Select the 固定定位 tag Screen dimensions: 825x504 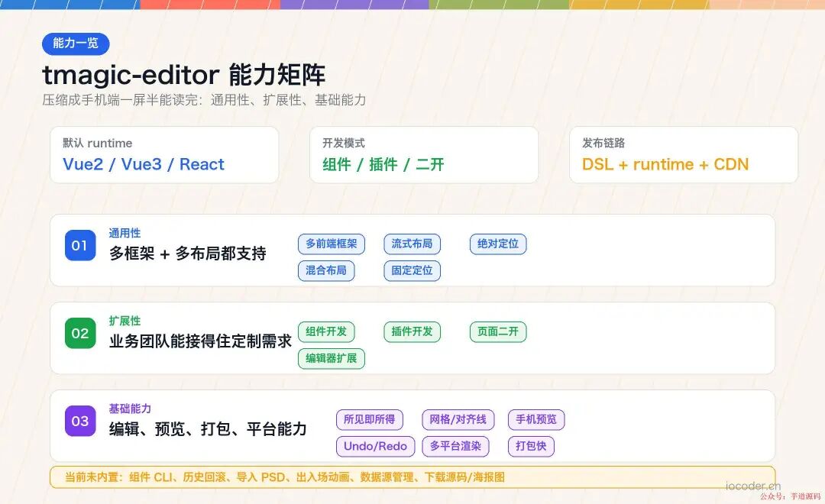pyautogui.click(x=412, y=270)
